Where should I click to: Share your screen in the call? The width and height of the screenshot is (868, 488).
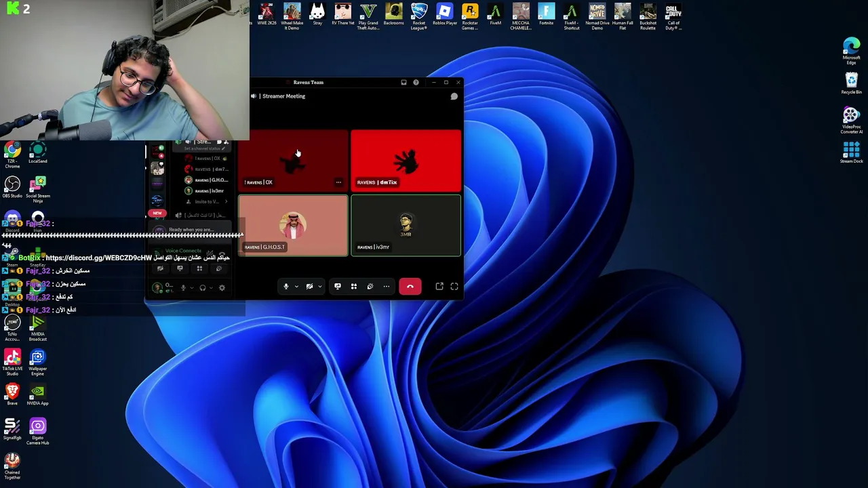[x=338, y=287]
